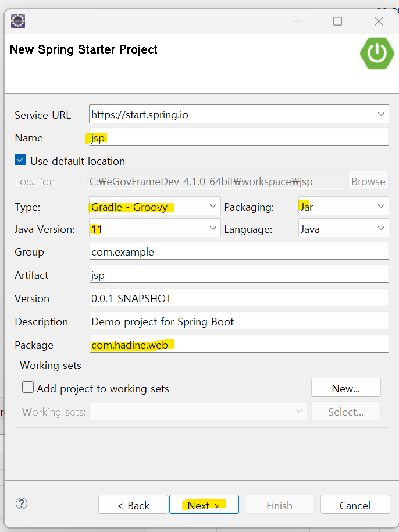Click the New Spring Starter Project heading
Image resolution: width=399 pixels, height=532 pixels.
pos(83,49)
